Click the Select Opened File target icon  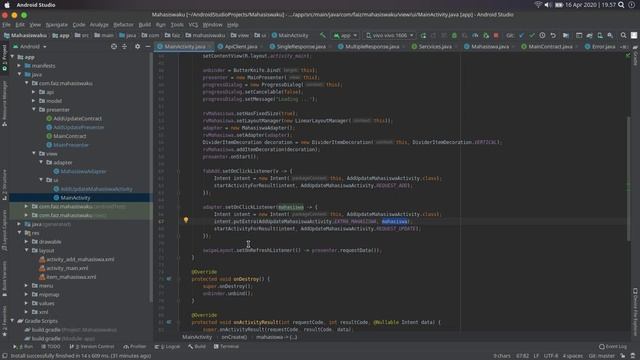114,47
